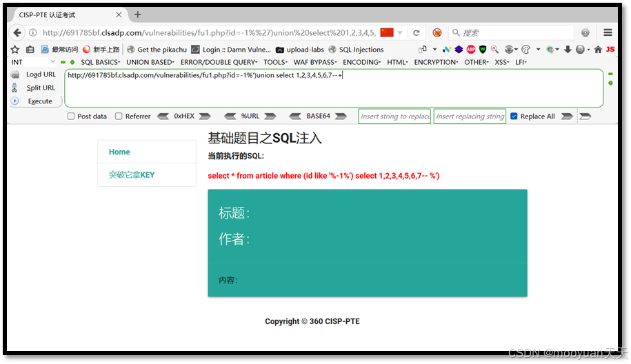
Task: Reload the page with the refresh icon
Action: (417, 32)
